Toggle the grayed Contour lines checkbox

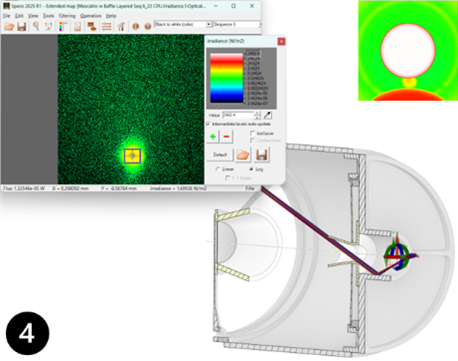252,140
